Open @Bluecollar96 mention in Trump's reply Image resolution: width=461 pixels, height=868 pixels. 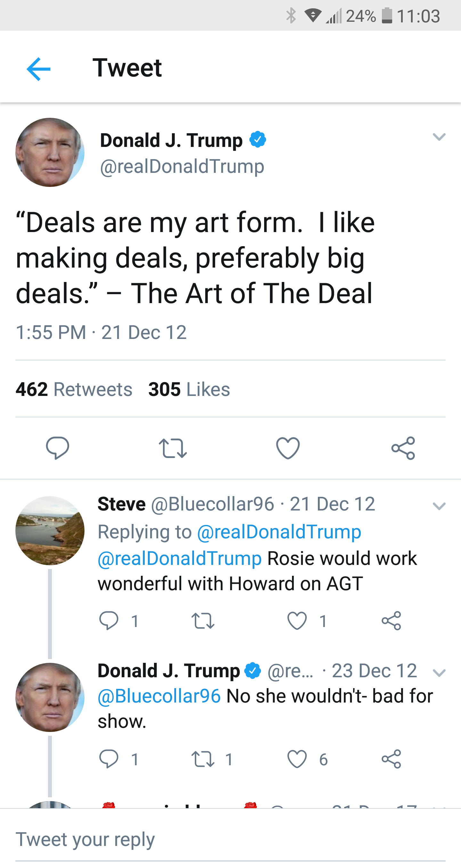point(159,696)
